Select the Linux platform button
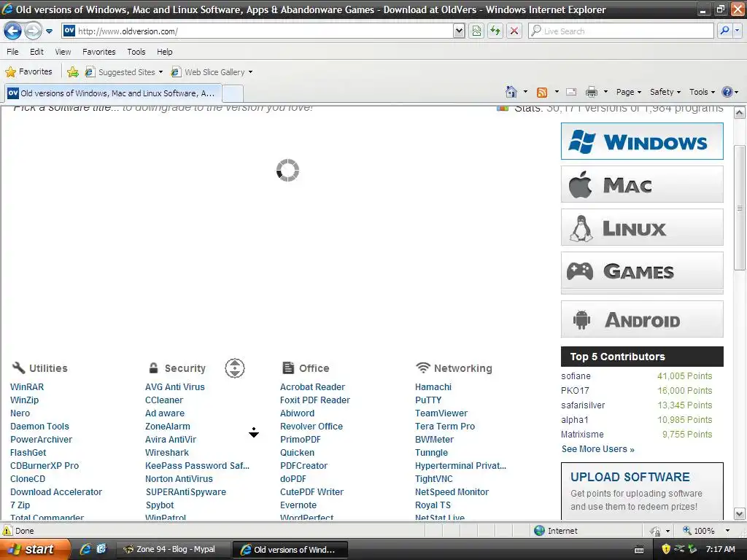The height and width of the screenshot is (560, 747). coord(642,227)
